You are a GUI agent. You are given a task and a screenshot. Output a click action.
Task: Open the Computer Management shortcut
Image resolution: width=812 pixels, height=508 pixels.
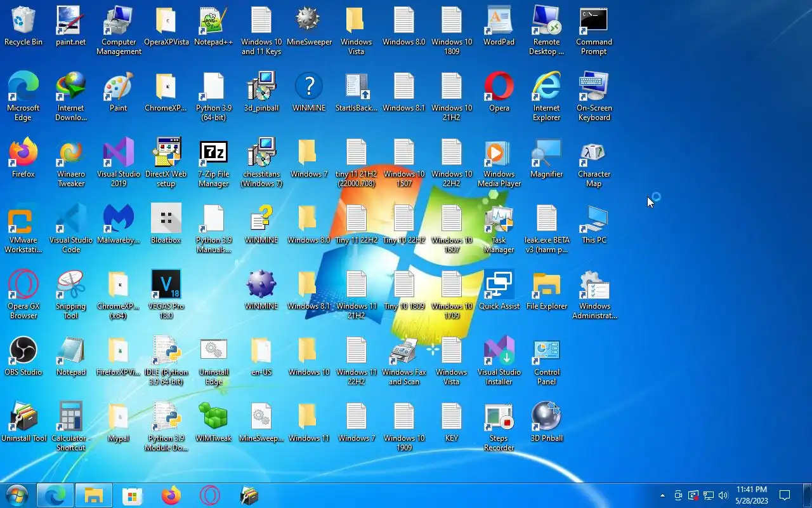(x=119, y=31)
